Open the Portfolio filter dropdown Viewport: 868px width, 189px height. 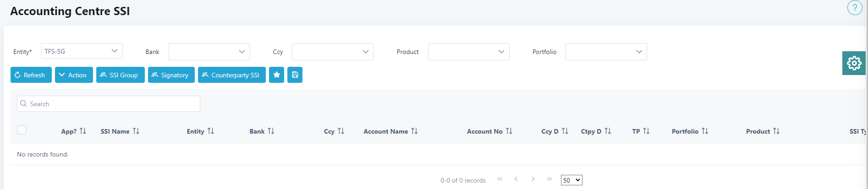606,52
